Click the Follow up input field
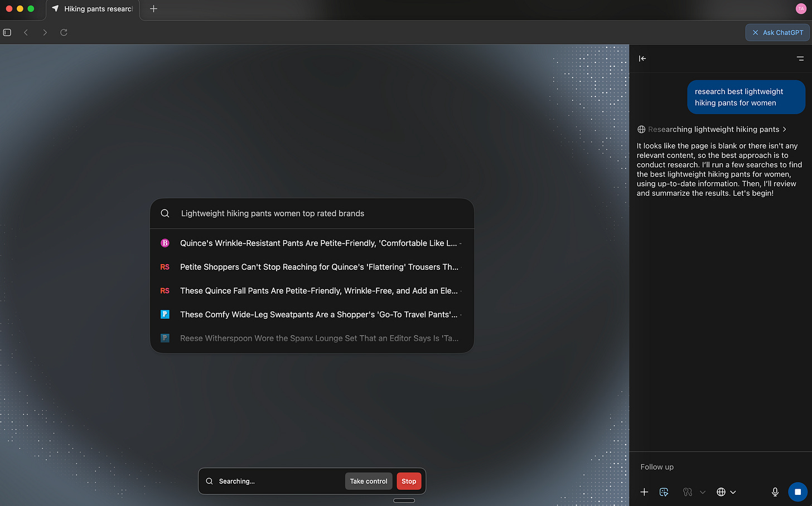Viewport: 812px width, 506px height. 721,467
